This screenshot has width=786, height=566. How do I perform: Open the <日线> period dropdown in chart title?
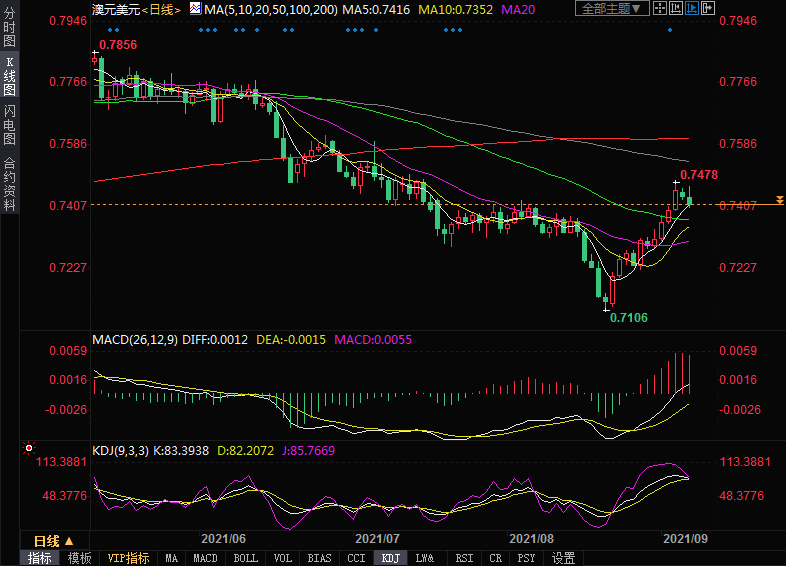tap(160, 9)
